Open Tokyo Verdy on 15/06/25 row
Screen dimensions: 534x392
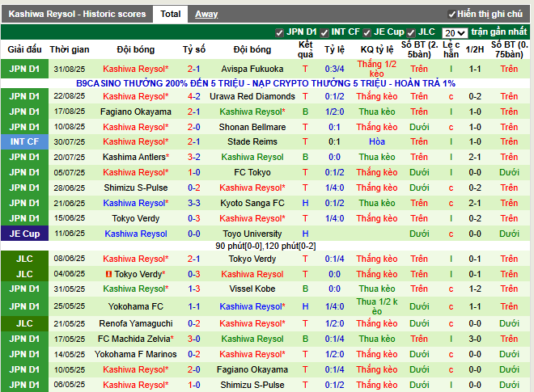click(136, 218)
